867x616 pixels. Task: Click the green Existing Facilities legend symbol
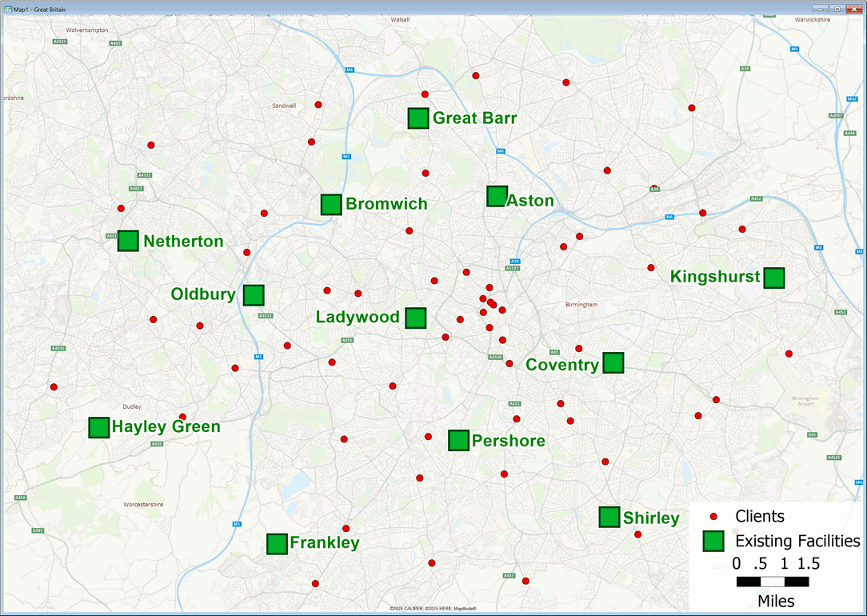714,541
